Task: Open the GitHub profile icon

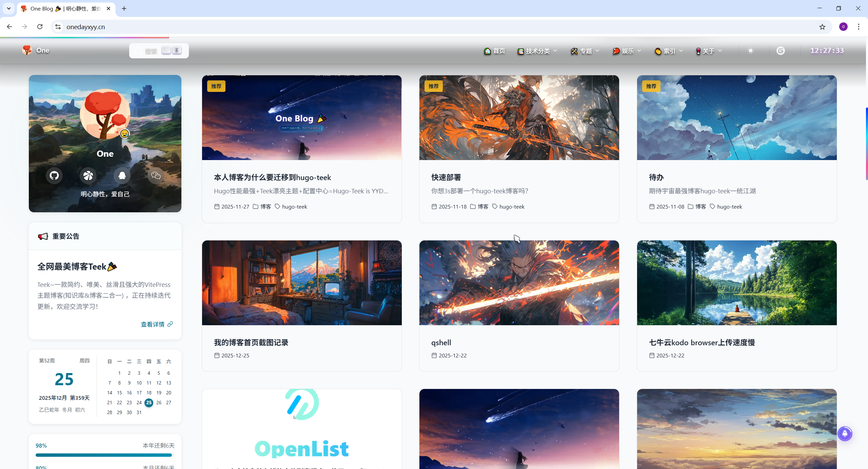Action: point(54,175)
